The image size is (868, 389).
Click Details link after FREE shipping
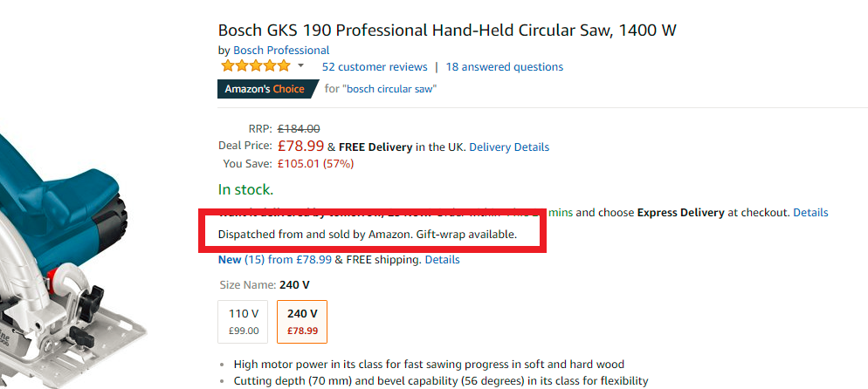(x=442, y=260)
